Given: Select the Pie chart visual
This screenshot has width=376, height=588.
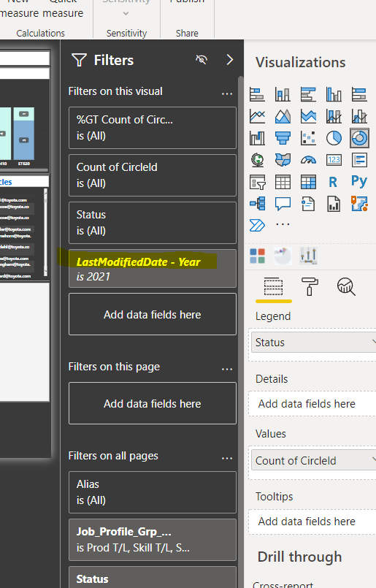Looking at the screenshot, I should [334, 138].
